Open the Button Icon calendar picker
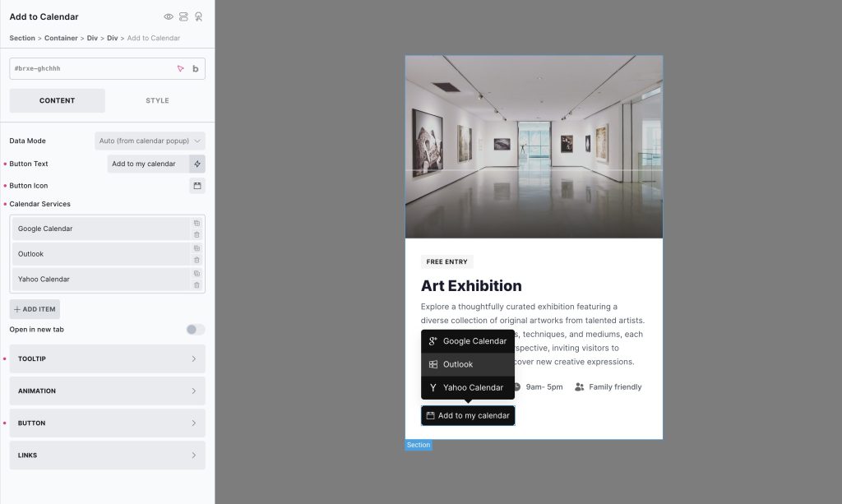Viewport: 842px width, 504px height. tap(197, 186)
